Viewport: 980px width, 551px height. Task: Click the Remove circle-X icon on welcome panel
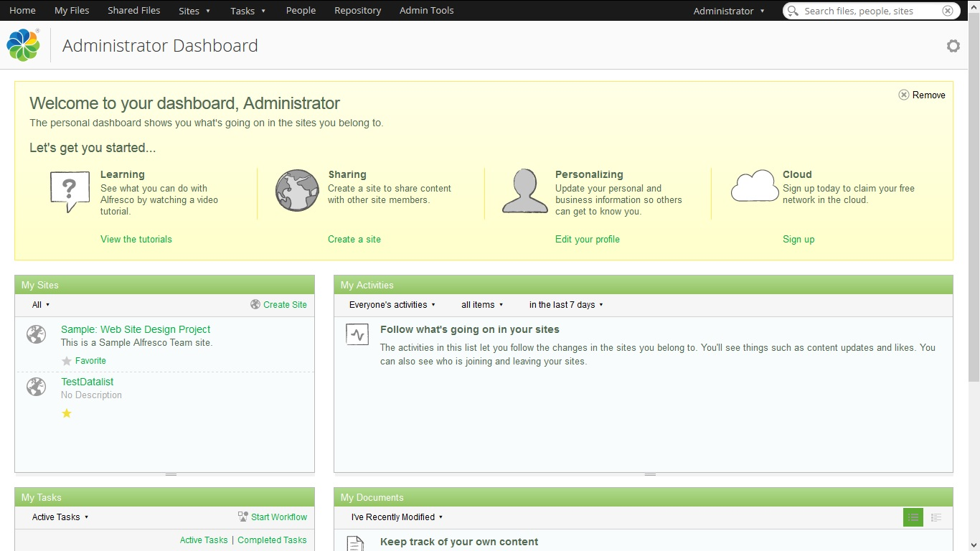pyautogui.click(x=904, y=95)
